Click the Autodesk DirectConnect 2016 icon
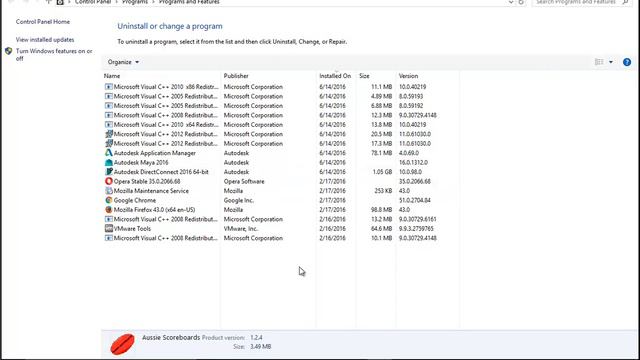This screenshot has width=640, height=360. [109, 172]
